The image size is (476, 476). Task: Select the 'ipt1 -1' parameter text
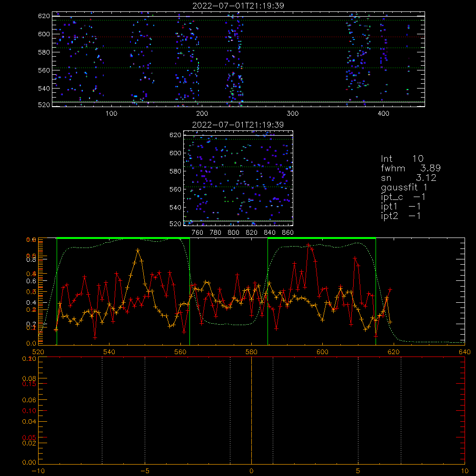pyautogui.click(x=401, y=207)
